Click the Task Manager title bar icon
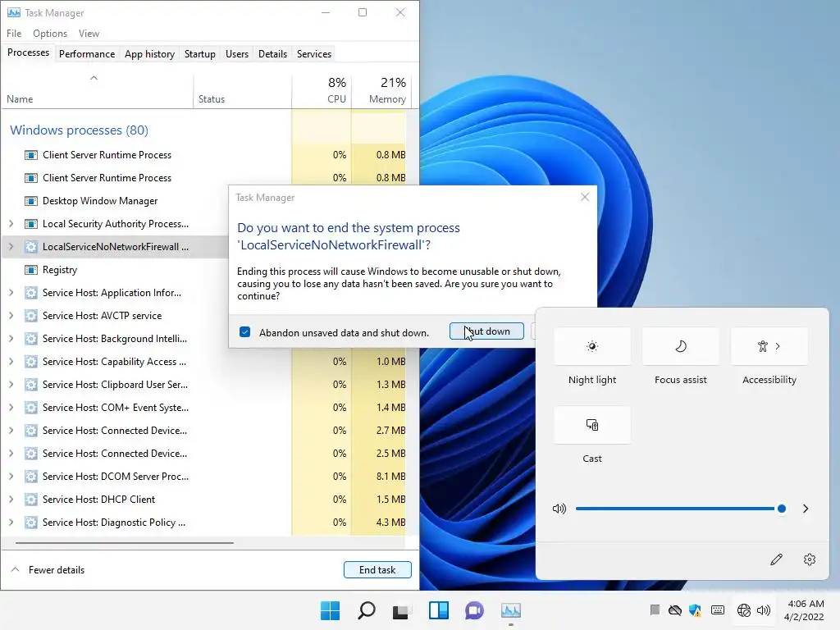840x630 pixels. (x=13, y=12)
